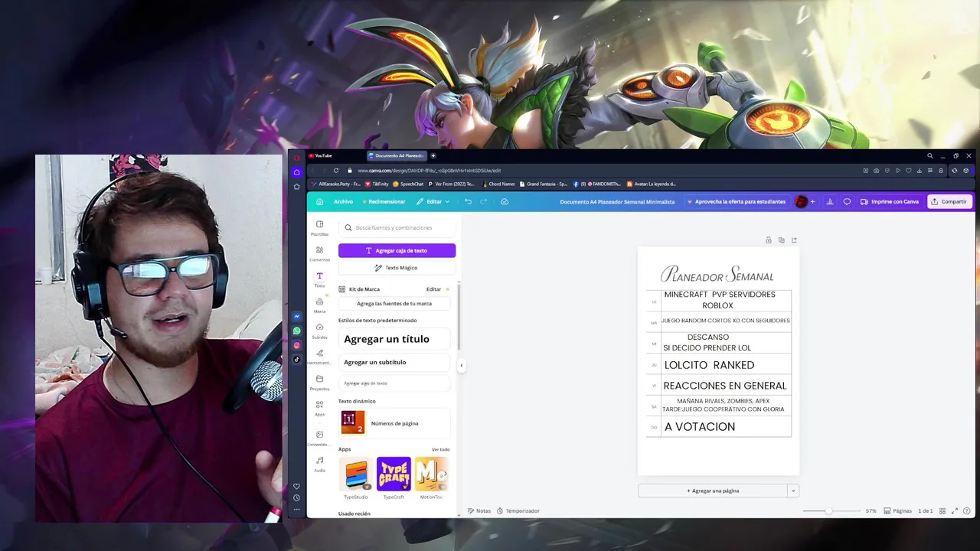Check cloud save status icon
The width and height of the screenshot is (980, 551).
[x=504, y=201]
